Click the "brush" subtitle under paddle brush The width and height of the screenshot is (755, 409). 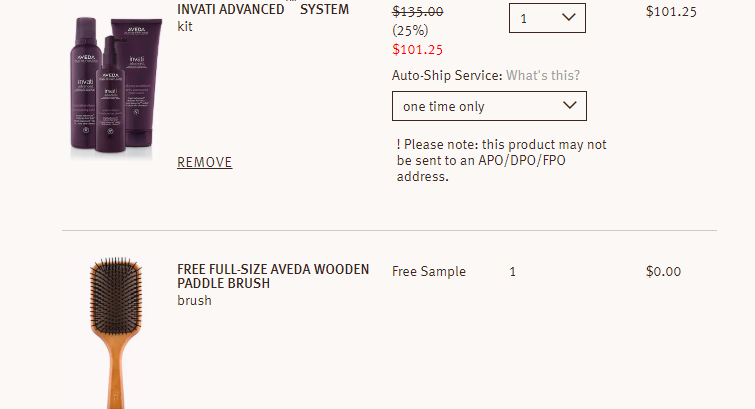[194, 300]
